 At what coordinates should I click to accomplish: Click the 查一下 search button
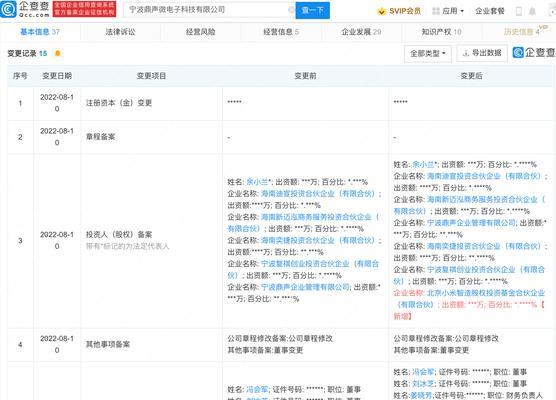pyautogui.click(x=312, y=10)
